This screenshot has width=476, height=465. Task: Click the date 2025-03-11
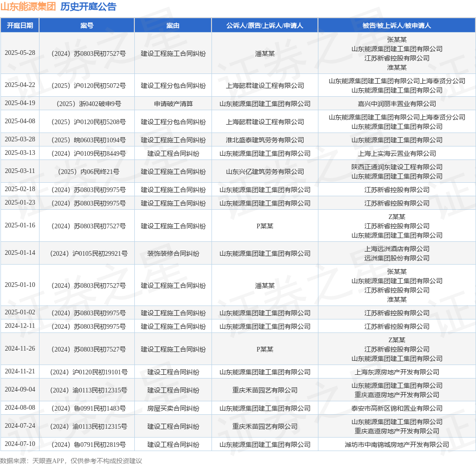pyautogui.click(x=20, y=171)
